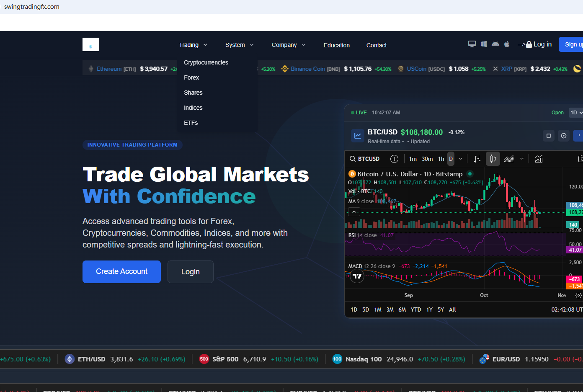Image resolution: width=583 pixels, height=392 pixels.
Task: Click the circular target icon in chart header
Action: 564,136
